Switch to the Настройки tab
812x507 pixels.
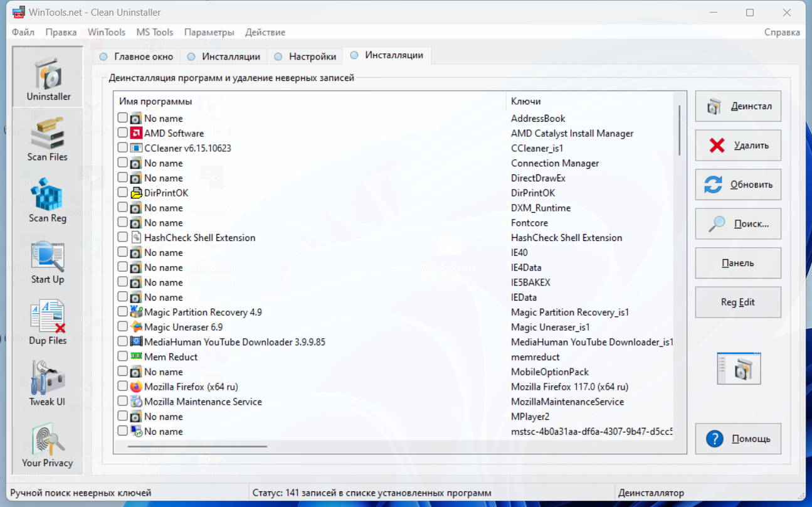305,56
